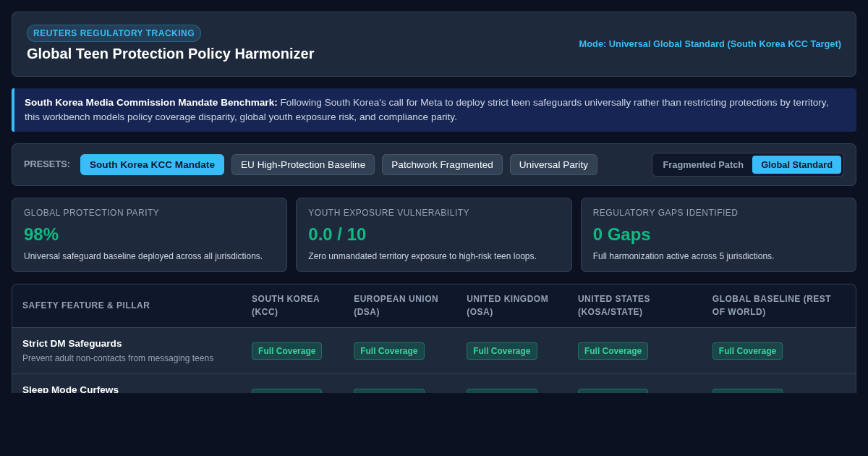Screen dimensions: 868x456
Task: Select the EU High-Protection Baseline preset
Action: pos(303,164)
